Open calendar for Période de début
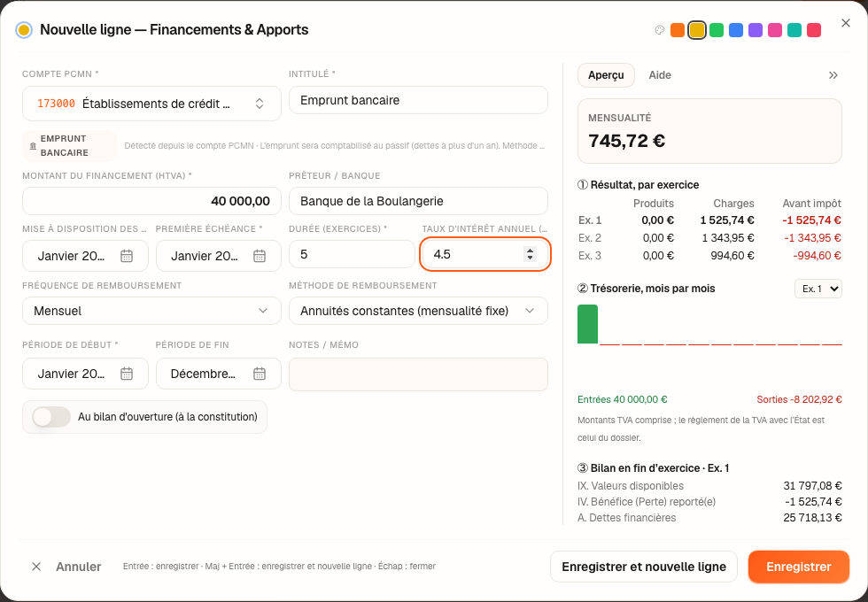This screenshot has height=602, width=868. pos(127,374)
